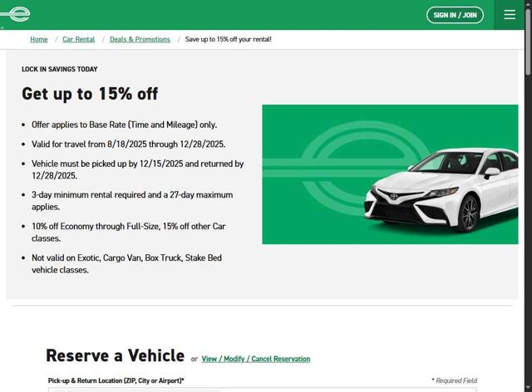The height and width of the screenshot is (392, 532).
Task: Click the 'Required Field' note text
Action: 455,380
